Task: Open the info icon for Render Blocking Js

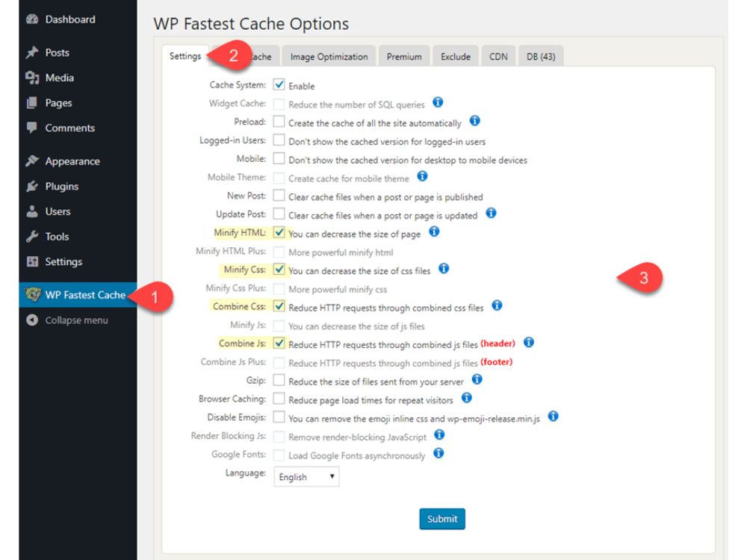Action: click(x=439, y=435)
